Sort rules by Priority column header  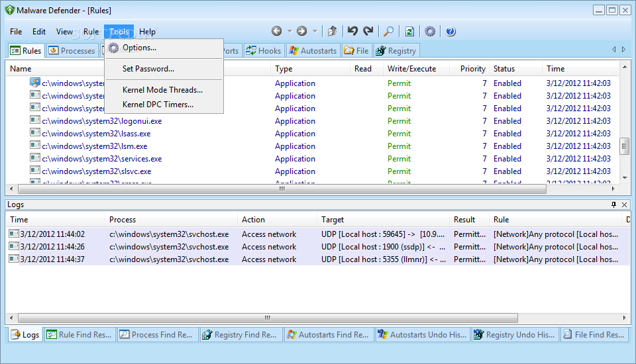469,69
